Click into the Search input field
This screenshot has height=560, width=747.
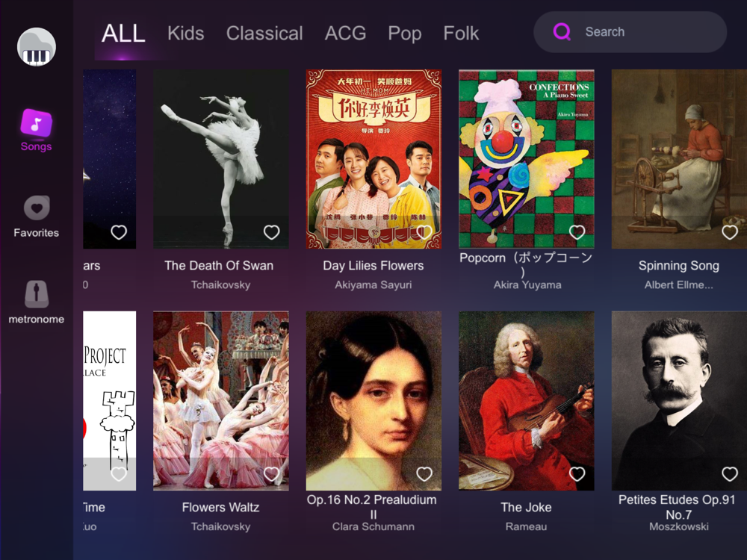click(630, 32)
